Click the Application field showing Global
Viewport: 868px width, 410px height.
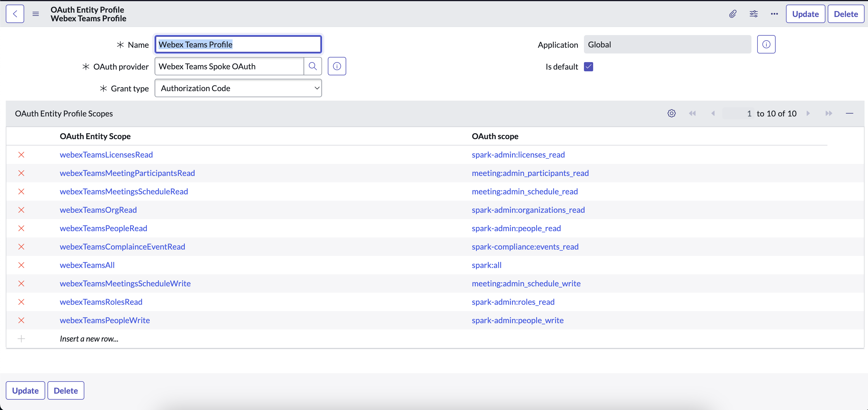click(667, 45)
